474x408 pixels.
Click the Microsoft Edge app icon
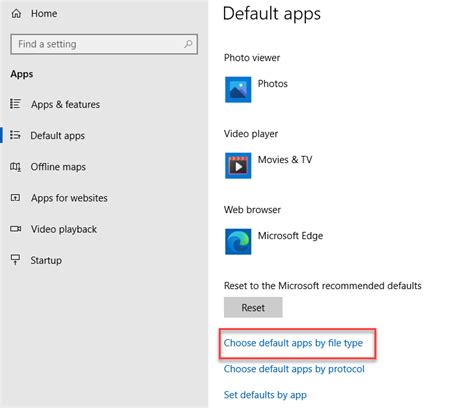click(238, 242)
